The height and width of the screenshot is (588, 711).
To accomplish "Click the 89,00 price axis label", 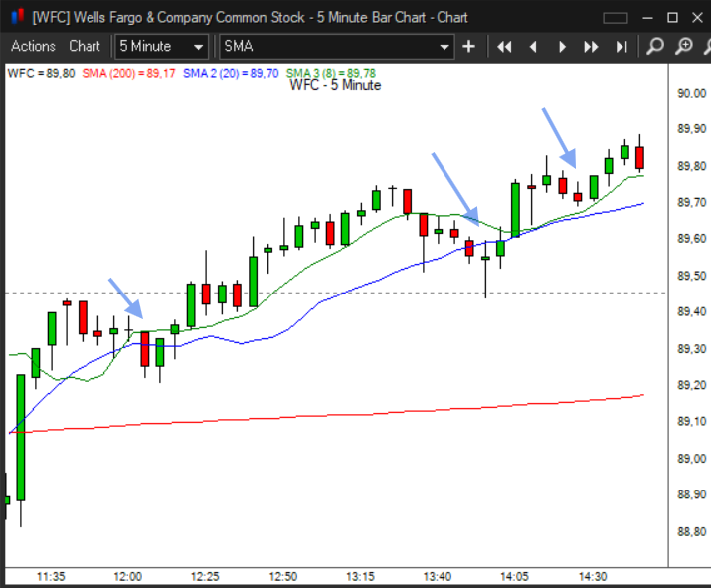I will pos(691,459).
